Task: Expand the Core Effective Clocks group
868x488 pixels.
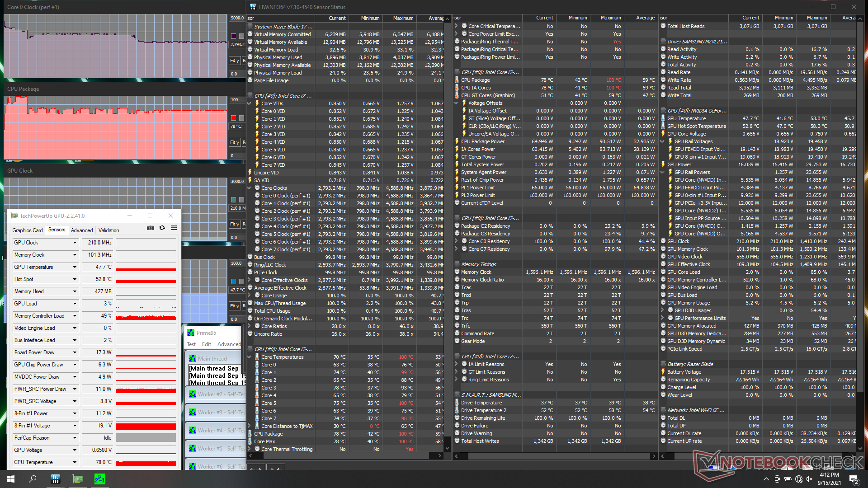Action: pyautogui.click(x=249, y=280)
